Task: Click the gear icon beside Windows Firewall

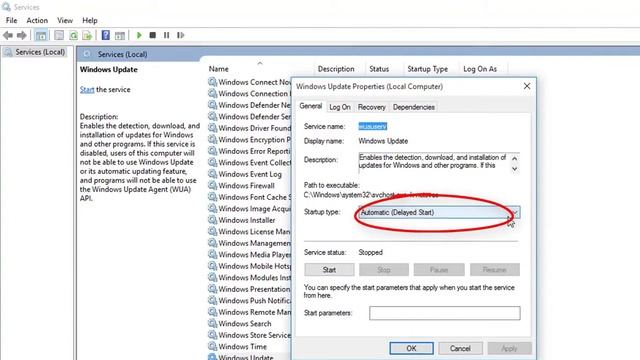Action: (212, 185)
